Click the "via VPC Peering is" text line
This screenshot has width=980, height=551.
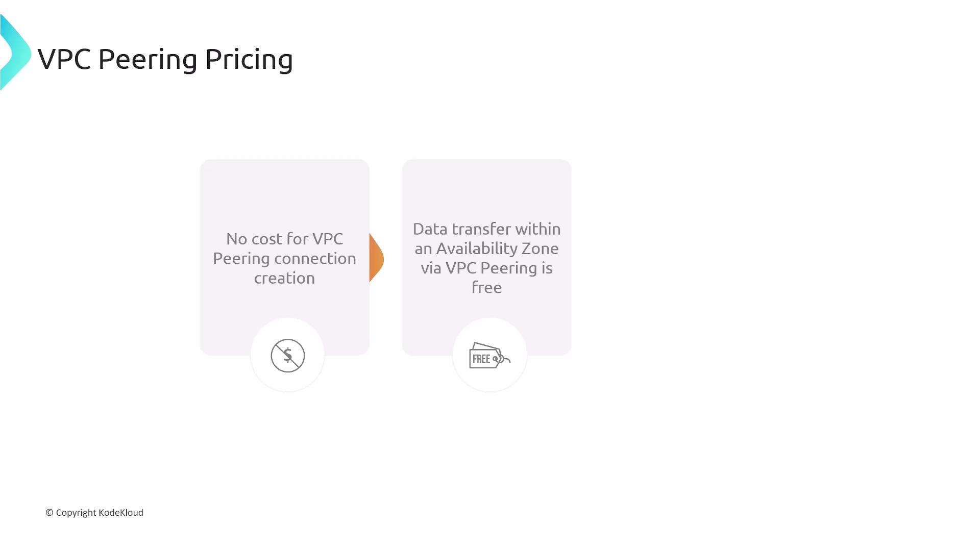(486, 268)
